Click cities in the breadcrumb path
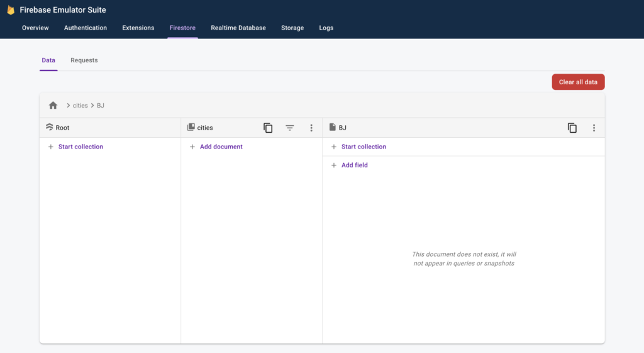Viewport: 644px width, 353px height. tap(80, 106)
